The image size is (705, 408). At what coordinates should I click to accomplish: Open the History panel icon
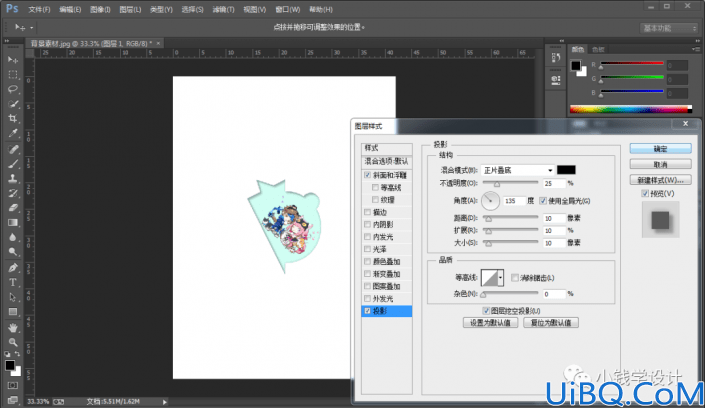pos(556,58)
